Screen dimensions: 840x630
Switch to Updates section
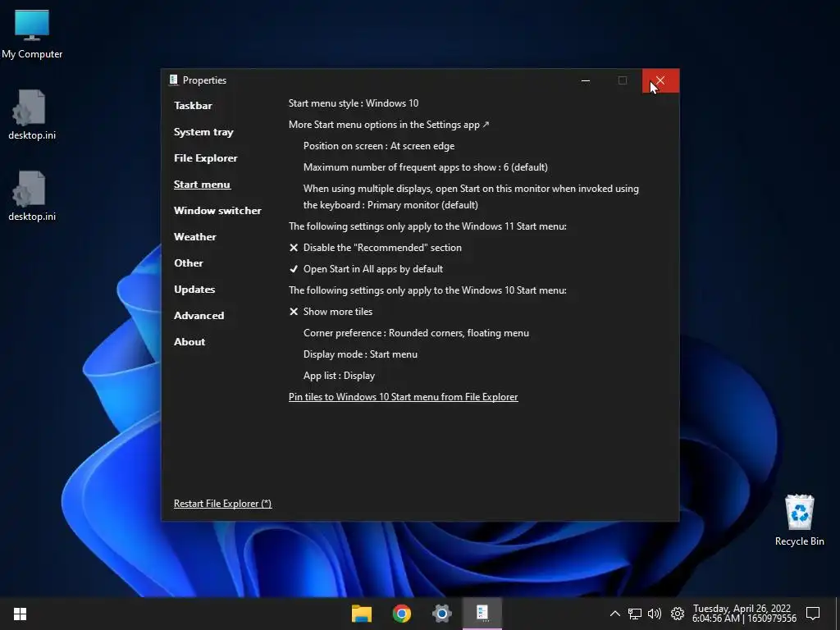click(194, 290)
